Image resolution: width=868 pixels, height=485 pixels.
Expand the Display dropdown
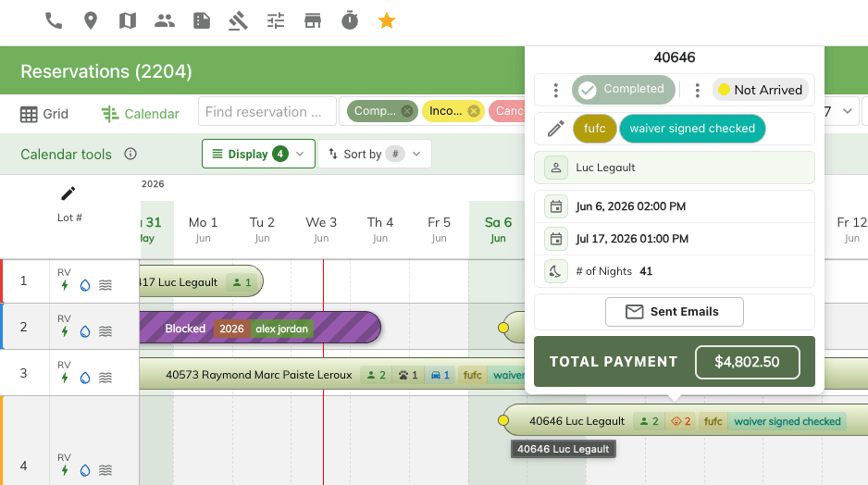pos(258,154)
